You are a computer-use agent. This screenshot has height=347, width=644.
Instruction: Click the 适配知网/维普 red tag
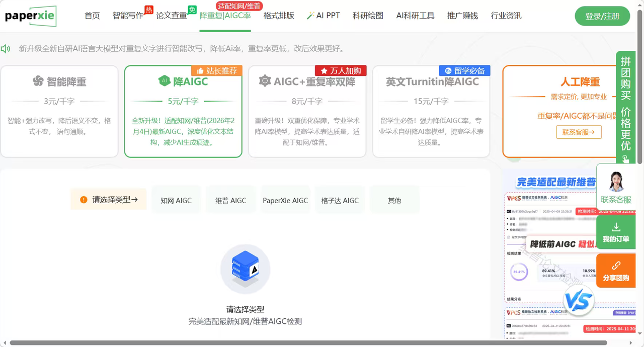coord(239,6)
